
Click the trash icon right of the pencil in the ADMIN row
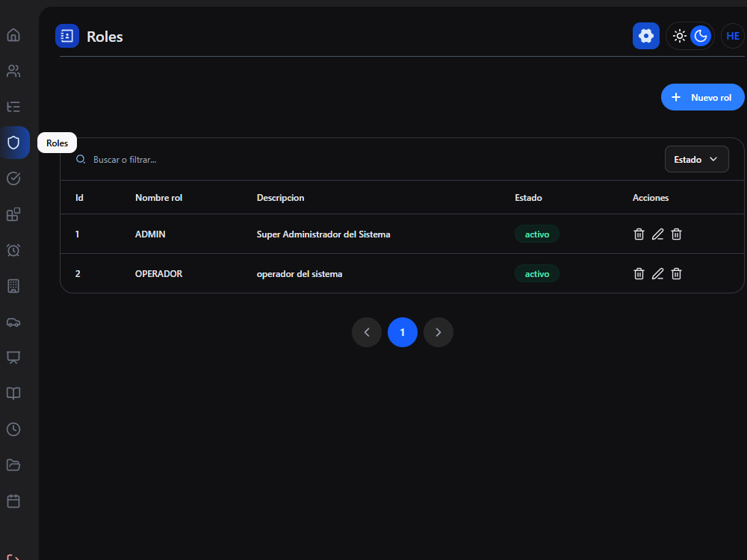pos(676,234)
